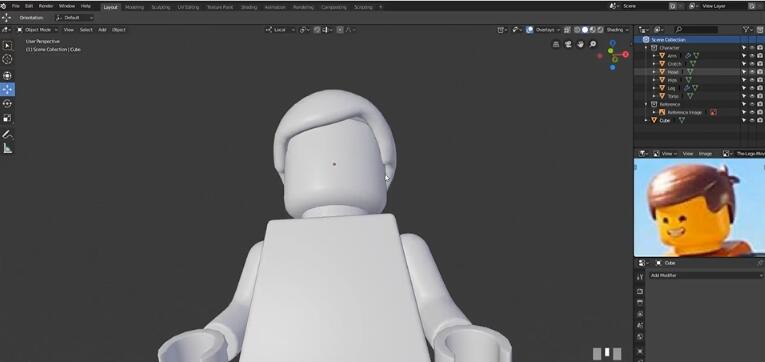Open the Object Mode dropdown
Viewport: 765px width, 362px height.
click(x=38, y=30)
